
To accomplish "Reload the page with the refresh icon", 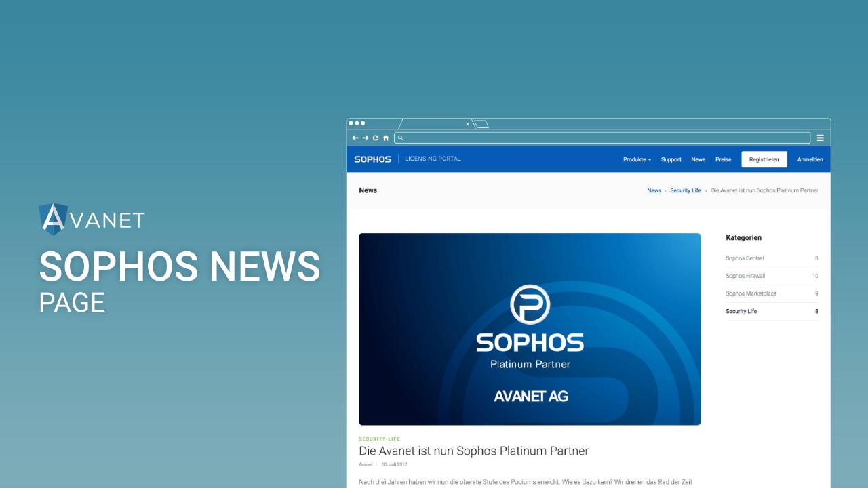I will pyautogui.click(x=375, y=138).
